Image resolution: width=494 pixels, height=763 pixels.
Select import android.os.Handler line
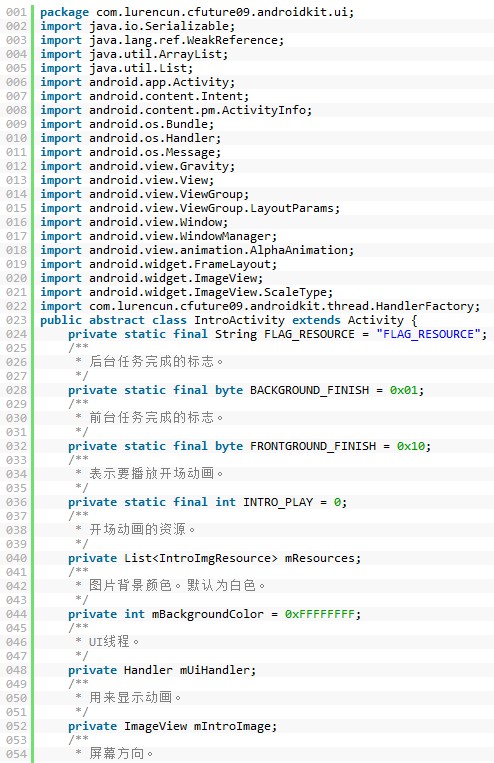130,138
